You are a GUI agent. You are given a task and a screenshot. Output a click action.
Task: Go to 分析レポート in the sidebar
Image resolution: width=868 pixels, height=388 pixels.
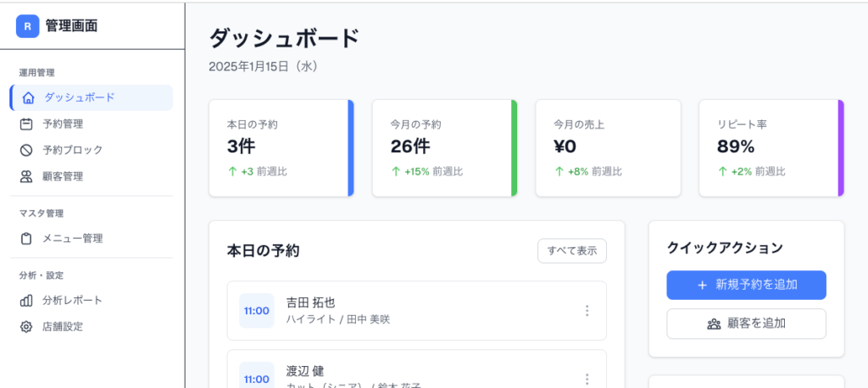72,300
